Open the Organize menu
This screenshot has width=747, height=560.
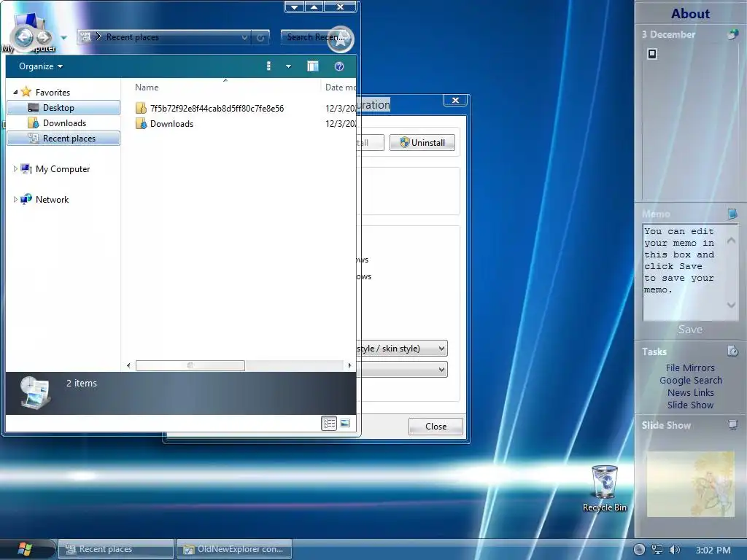coord(41,66)
